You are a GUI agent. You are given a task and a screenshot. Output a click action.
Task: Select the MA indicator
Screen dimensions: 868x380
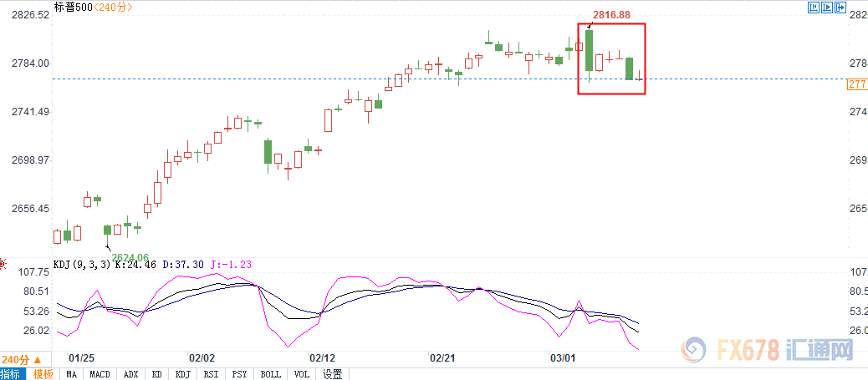72,374
